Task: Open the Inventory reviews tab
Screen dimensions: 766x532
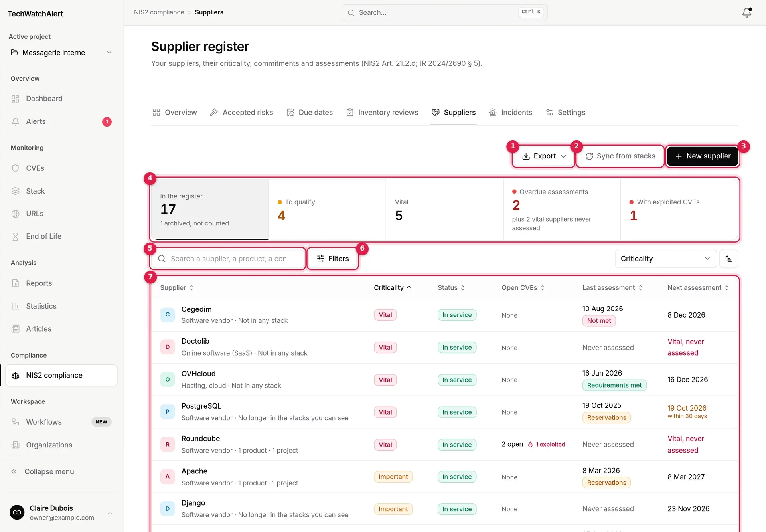Action: click(382, 113)
